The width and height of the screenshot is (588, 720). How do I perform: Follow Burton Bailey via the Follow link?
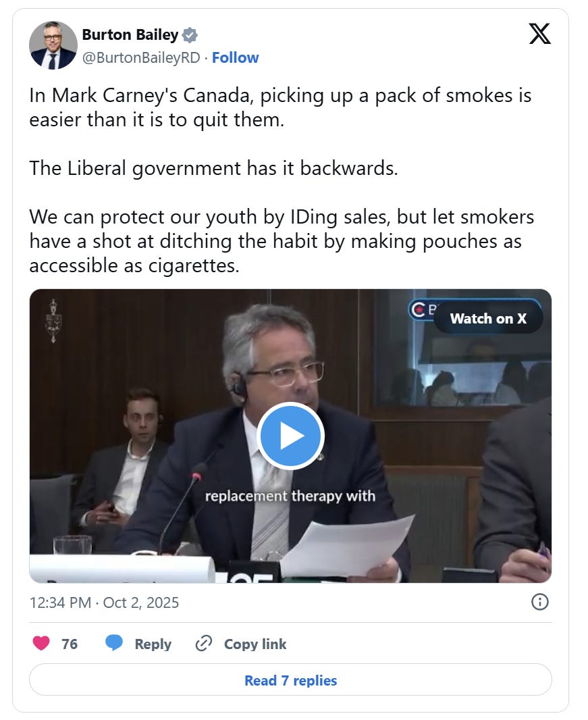(235, 58)
